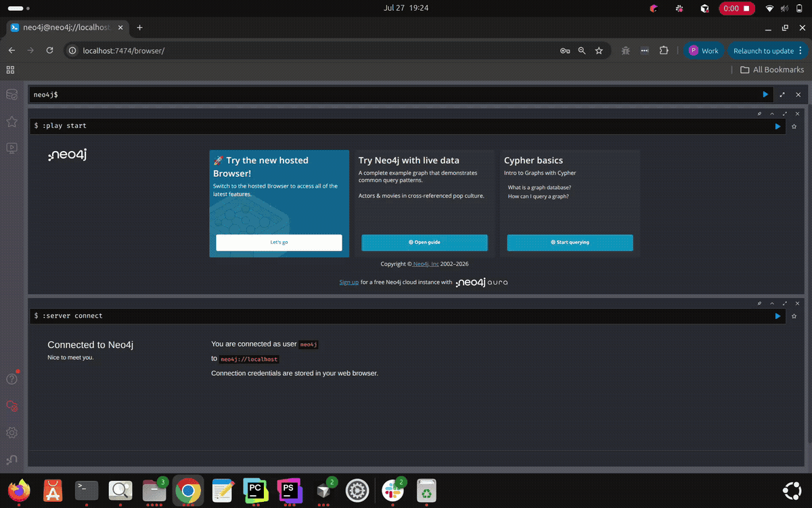Image resolution: width=812 pixels, height=508 pixels.
Task: Open the Favorites star in the sidebar
Action: point(12,121)
